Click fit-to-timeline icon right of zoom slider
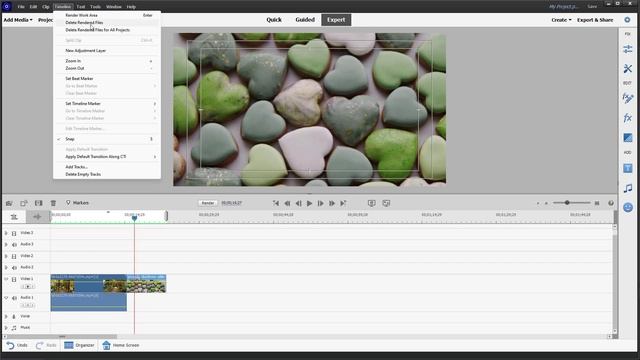 pos(597,203)
